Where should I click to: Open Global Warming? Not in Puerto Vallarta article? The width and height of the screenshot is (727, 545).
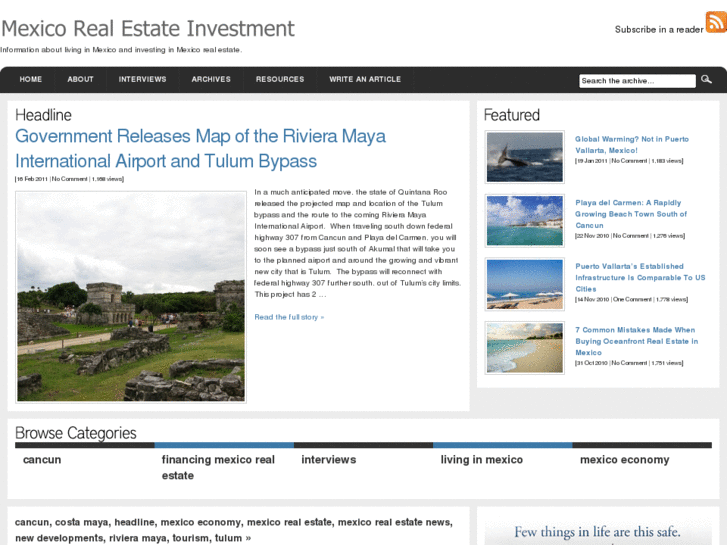point(631,145)
